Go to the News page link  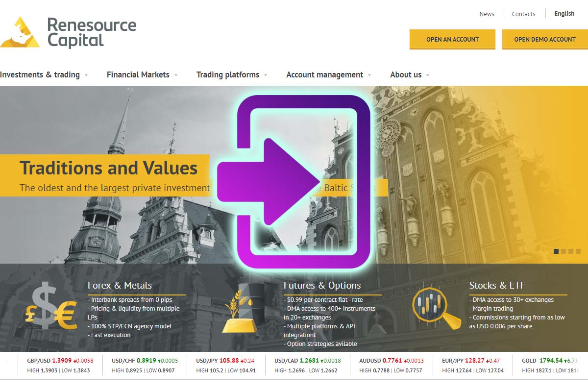487,14
